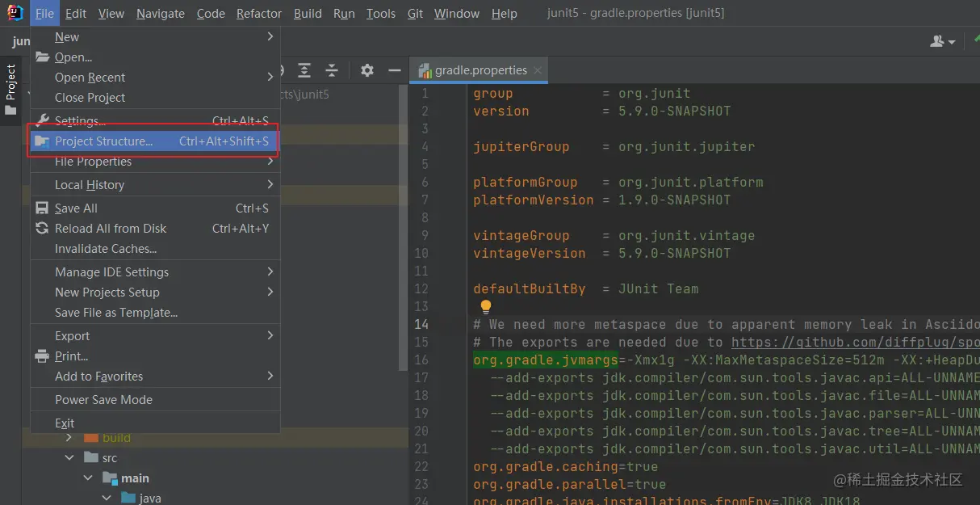The height and width of the screenshot is (505, 980).
Task: Click the floppy disk Save All icon
Action: point(42,208)
